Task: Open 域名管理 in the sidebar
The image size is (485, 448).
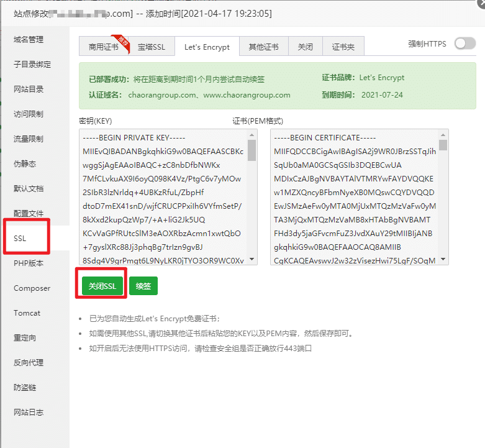Action: tap(29, 40)
